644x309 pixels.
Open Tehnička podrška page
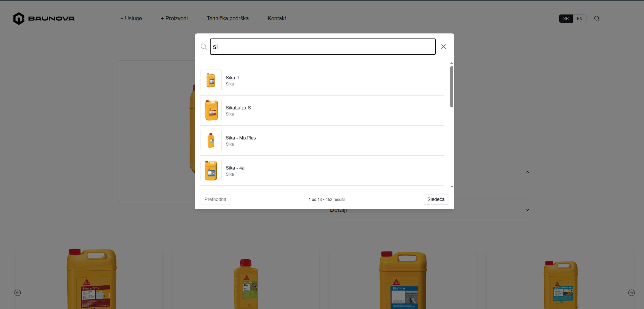[228, 19]
